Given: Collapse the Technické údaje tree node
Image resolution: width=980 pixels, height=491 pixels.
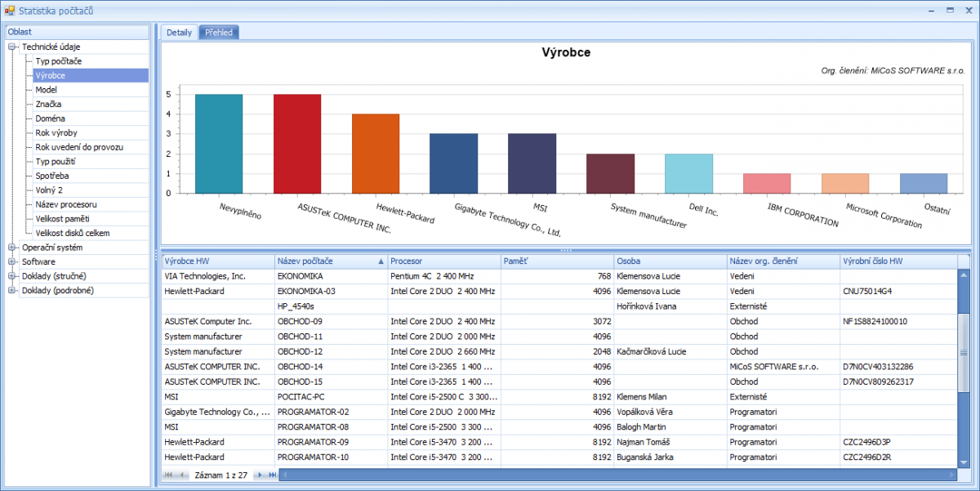Looking at the screenshot, I should click(x=12, y=47).
